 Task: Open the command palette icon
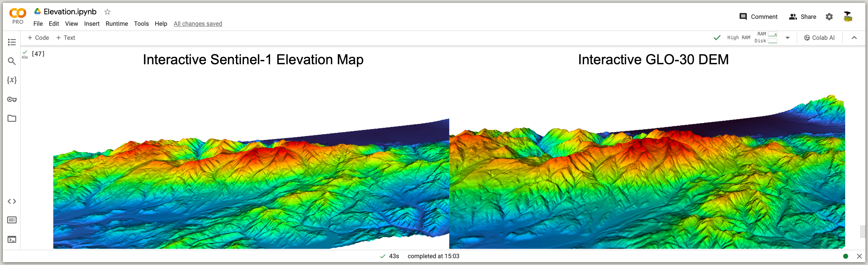(x=12, y=220)
